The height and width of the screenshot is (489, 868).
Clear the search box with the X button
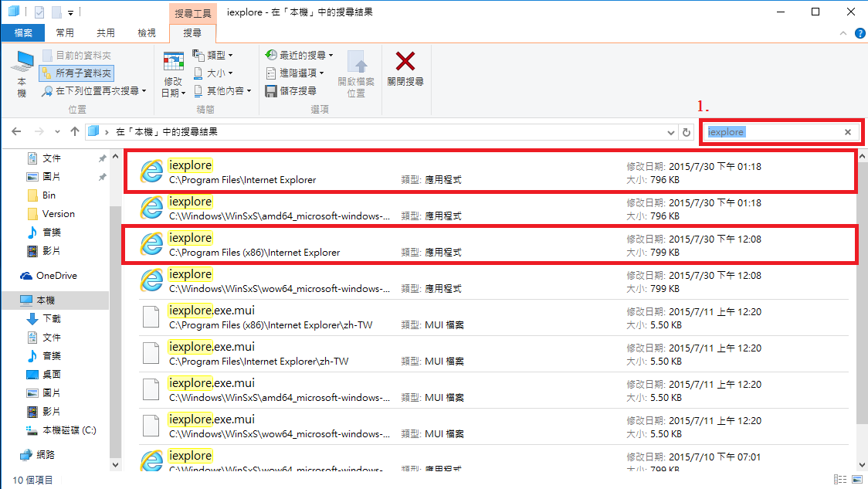(847, 132)
